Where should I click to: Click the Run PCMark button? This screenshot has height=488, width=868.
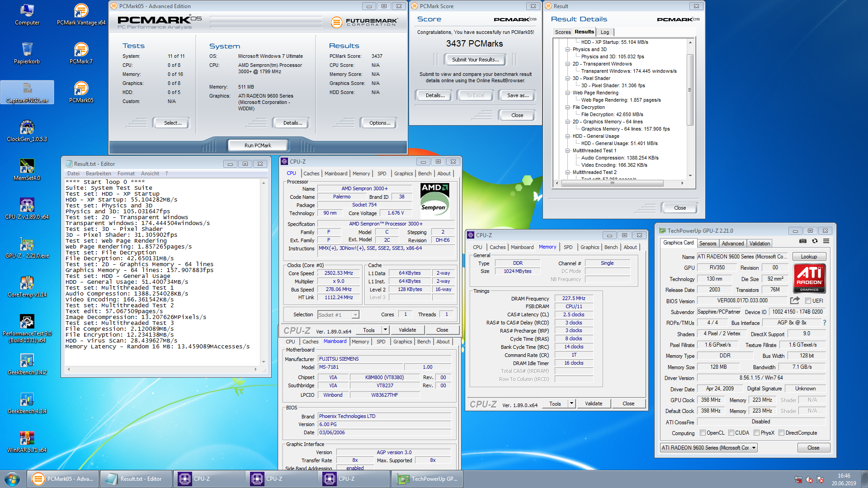pos(258,145)
